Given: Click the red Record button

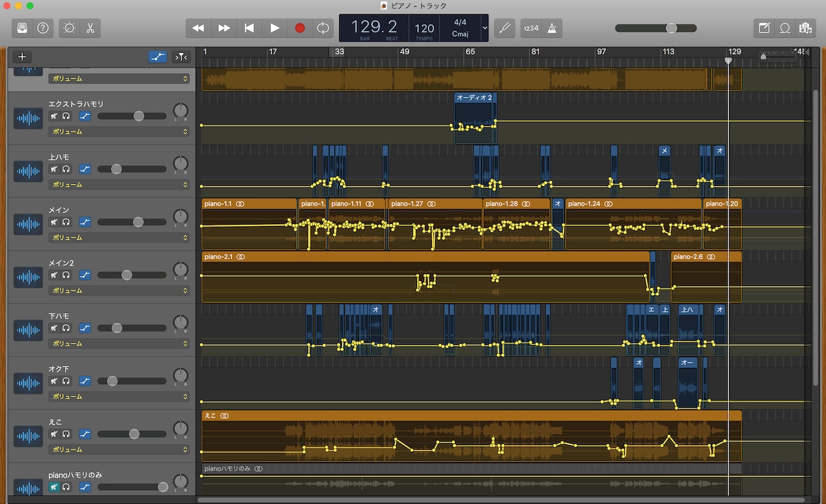Looking at the screenshot, I should [x=300, y=28].
